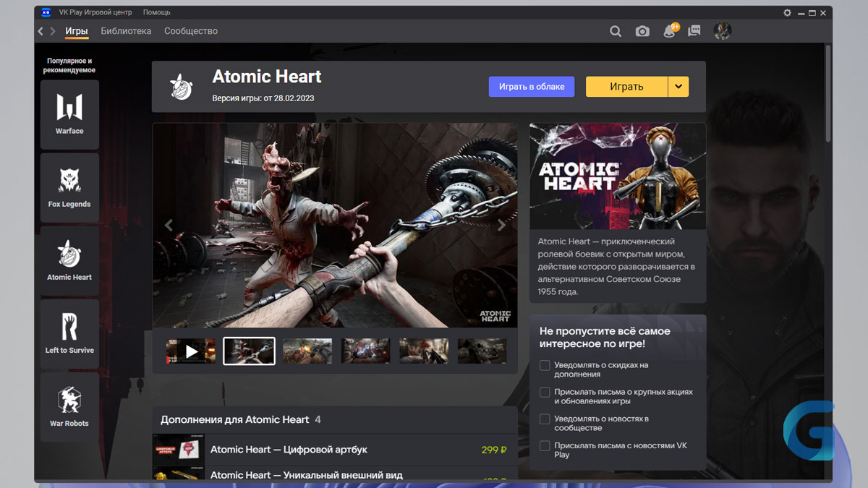Go back with the left arrow
Screen dimensions: 868x488
point(41,31)
